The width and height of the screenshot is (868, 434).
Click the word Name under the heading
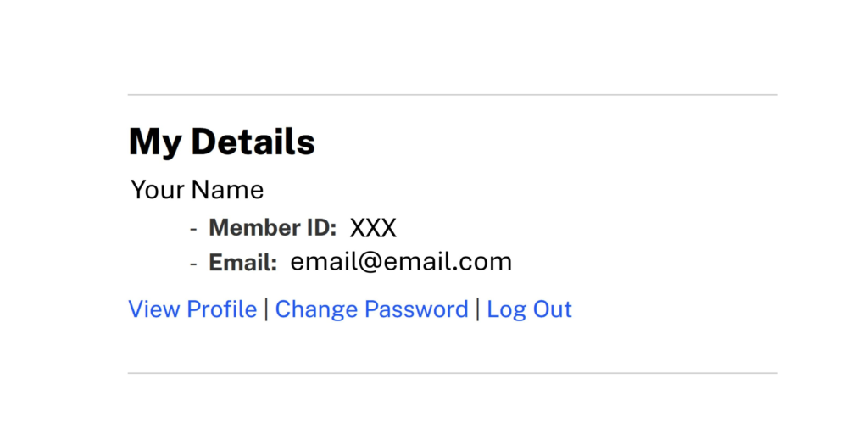point(227,189)
